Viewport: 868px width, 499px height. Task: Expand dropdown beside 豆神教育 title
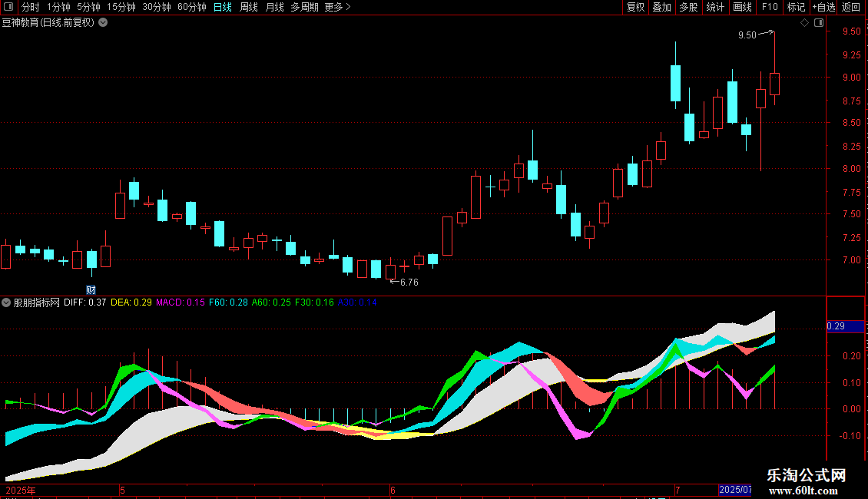103,23
